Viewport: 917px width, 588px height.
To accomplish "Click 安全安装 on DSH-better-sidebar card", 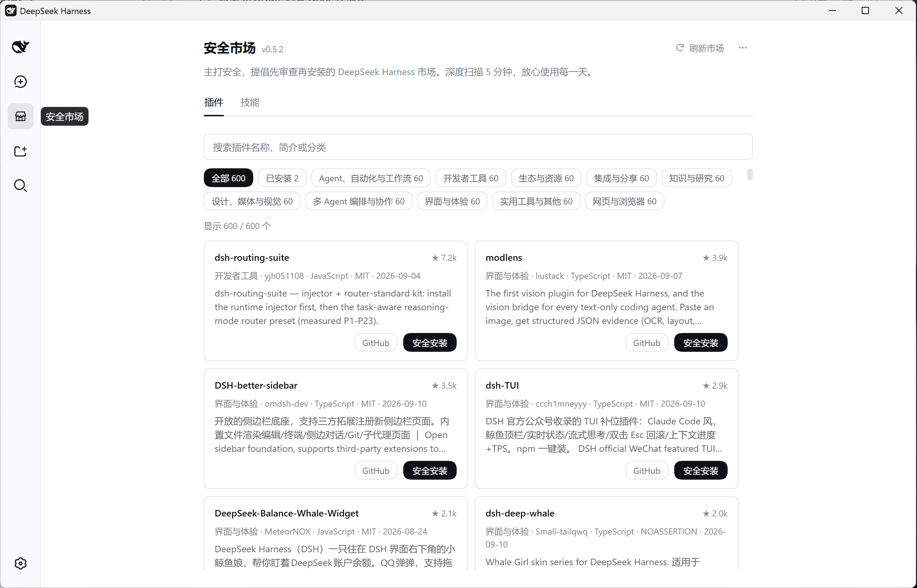I will 430,470.
